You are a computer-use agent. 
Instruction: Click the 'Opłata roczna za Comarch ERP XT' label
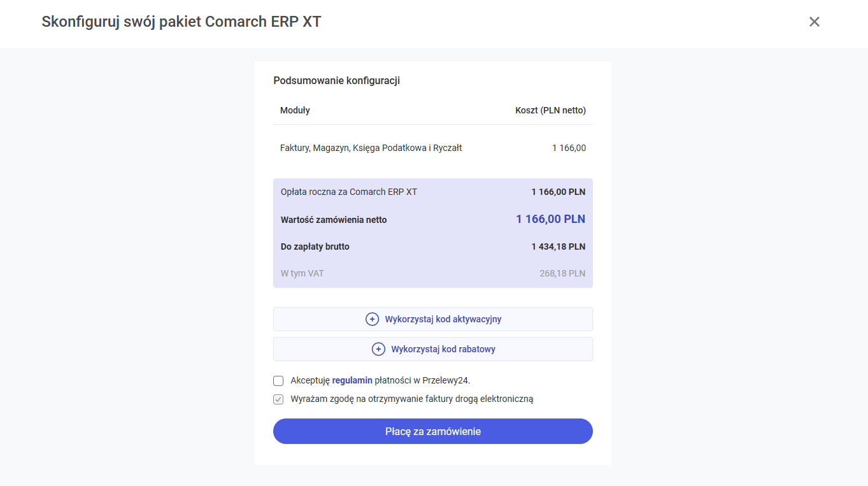pyautogui.click(x=348, y=192)
